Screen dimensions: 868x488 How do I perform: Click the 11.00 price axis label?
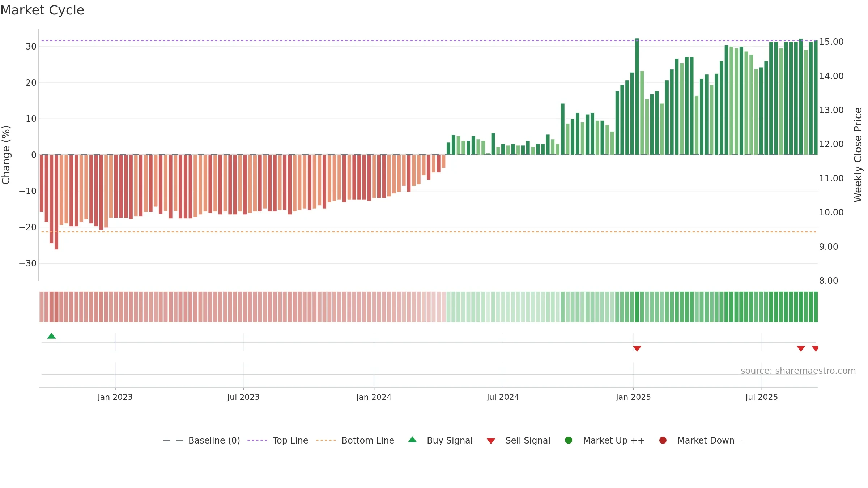tap(831, 179)
